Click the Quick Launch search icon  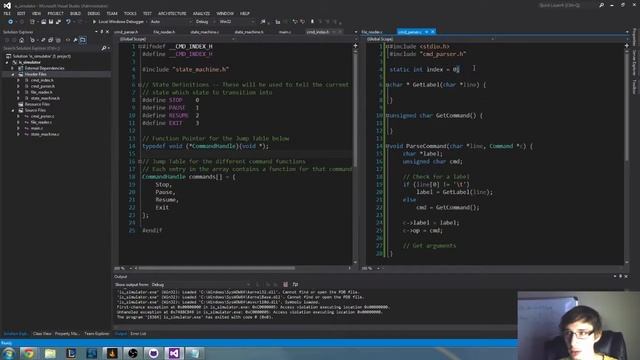[x=602, y=5]
